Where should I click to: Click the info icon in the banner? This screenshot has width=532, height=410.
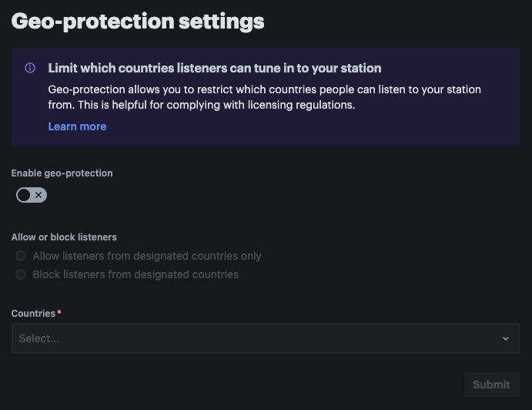pos(30,68)
